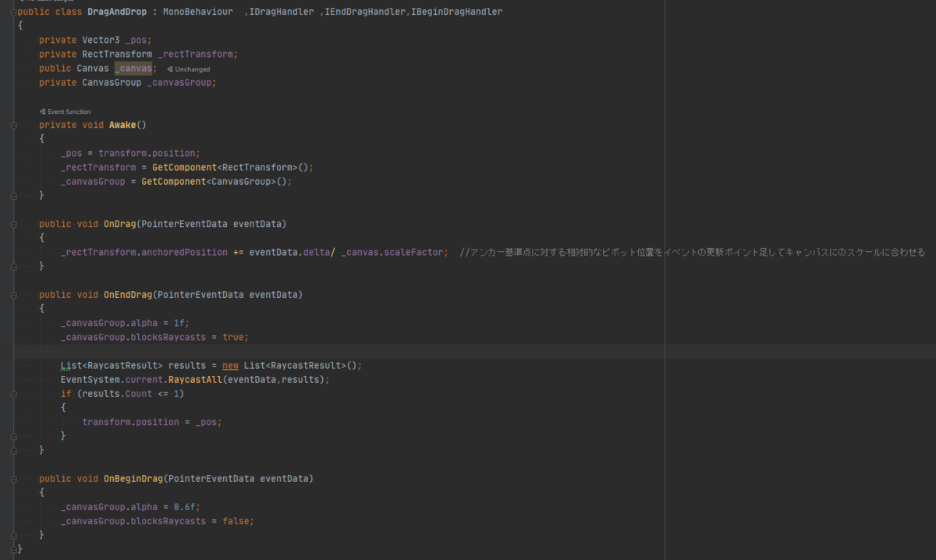This screenshot has width=936, height=560.
Task: Click results.Count in the if condition
Action: point(117,394)
